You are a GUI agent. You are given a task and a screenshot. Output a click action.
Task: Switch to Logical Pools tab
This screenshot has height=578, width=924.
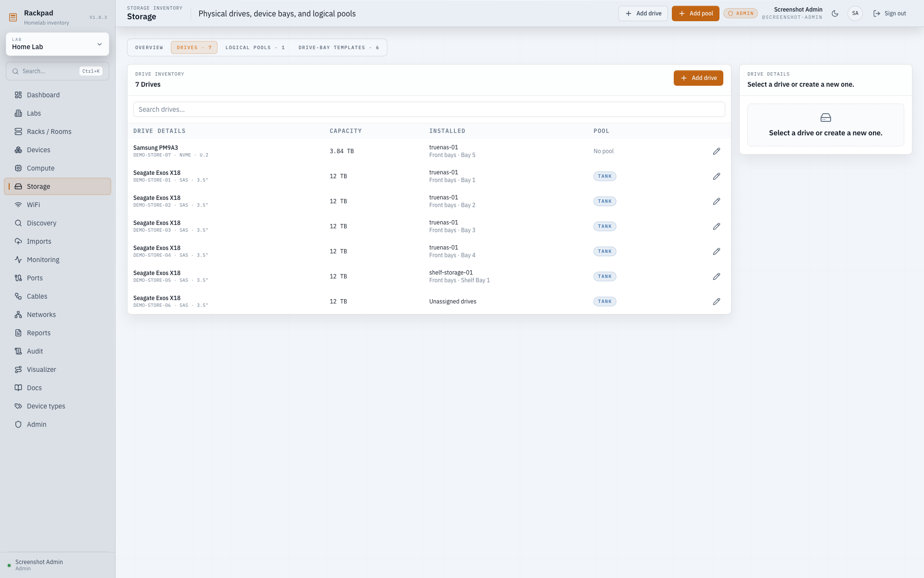(x=255, y=48)
